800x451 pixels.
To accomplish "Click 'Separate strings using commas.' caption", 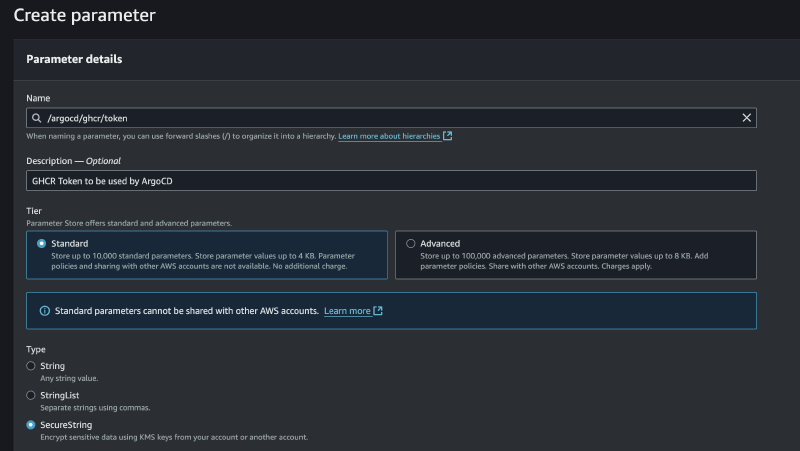I will 95,408.
